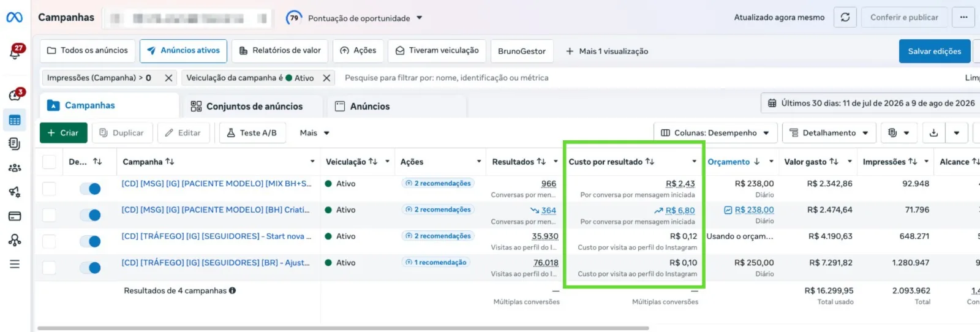Open the Detalhamento dropdown
The height and width of the screenshot is (332, 980).
829,133
